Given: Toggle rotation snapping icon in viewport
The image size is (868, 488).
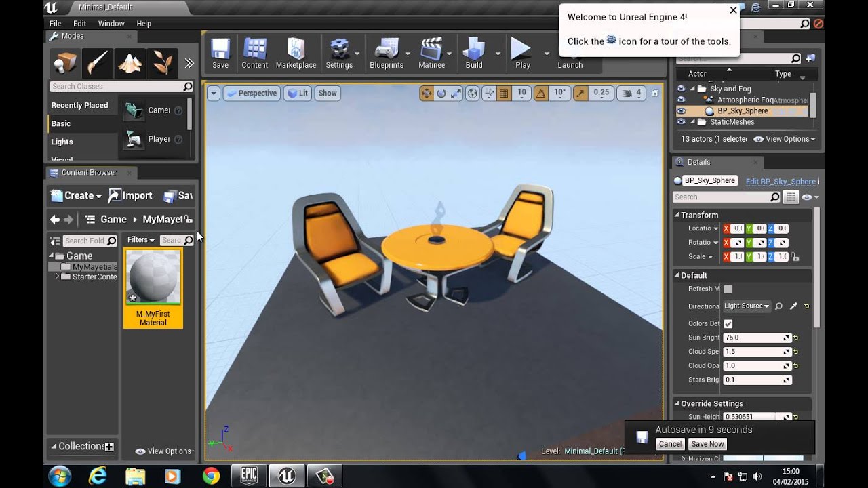Looking at the screenshot, I should pos(541,94).
